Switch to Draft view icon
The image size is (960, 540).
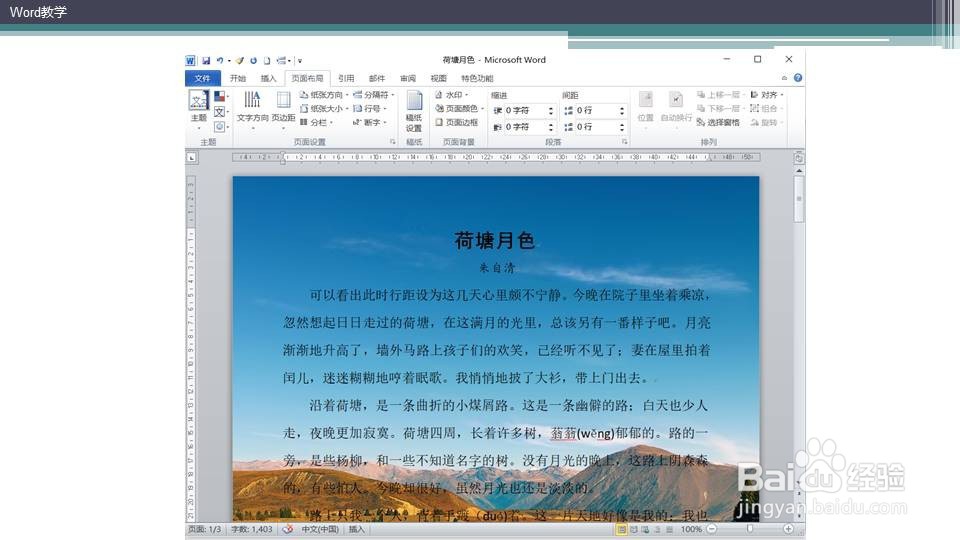click(x=669, y=530)
